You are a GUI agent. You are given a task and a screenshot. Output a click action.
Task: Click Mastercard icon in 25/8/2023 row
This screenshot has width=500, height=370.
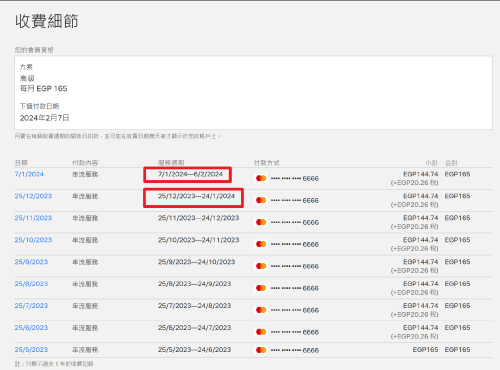261,288
